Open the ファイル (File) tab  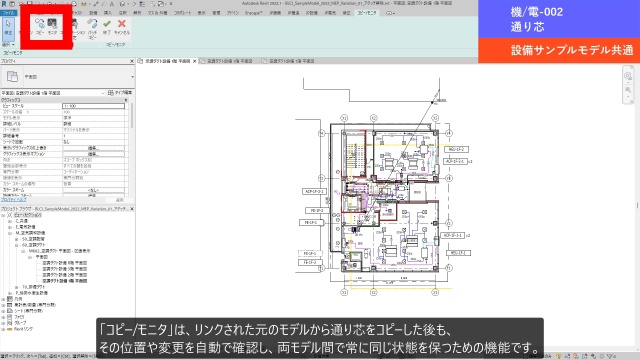tap(8, 13)
